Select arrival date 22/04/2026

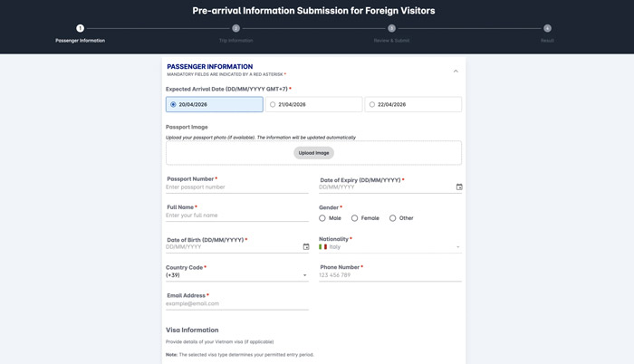(x=372, y=105)
